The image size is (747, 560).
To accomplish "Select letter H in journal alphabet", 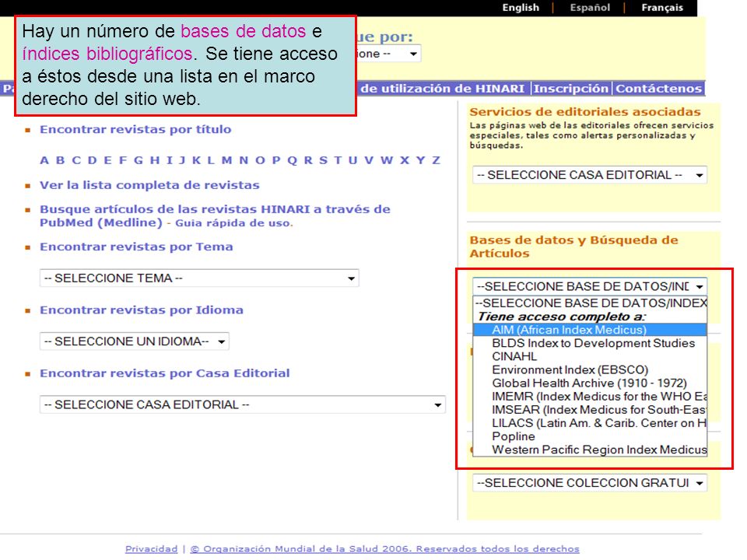I will pyautogui.click(x=155, y=160).
